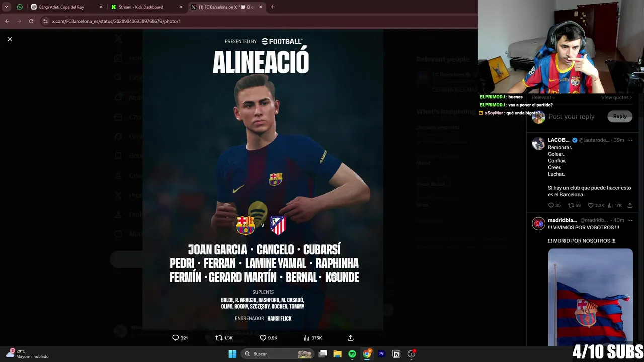Viewport: 644px width, 362px height.
Task: Open Adobe Premiere Pro from the taskbar
Action: pos(381,354)
